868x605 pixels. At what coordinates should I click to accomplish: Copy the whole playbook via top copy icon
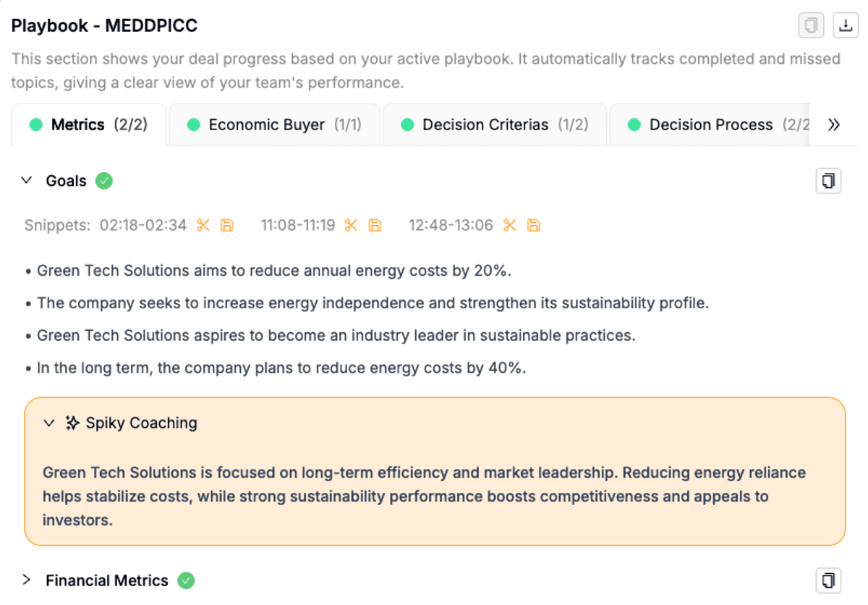tap(812, 25)
